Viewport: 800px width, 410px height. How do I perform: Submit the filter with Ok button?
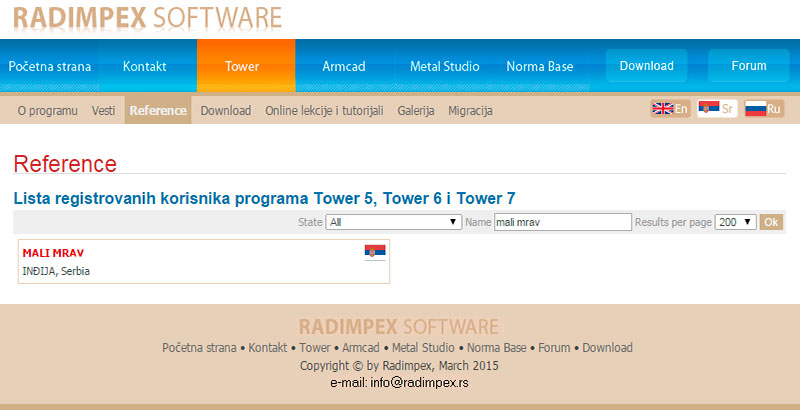click(x=771, y=222)
